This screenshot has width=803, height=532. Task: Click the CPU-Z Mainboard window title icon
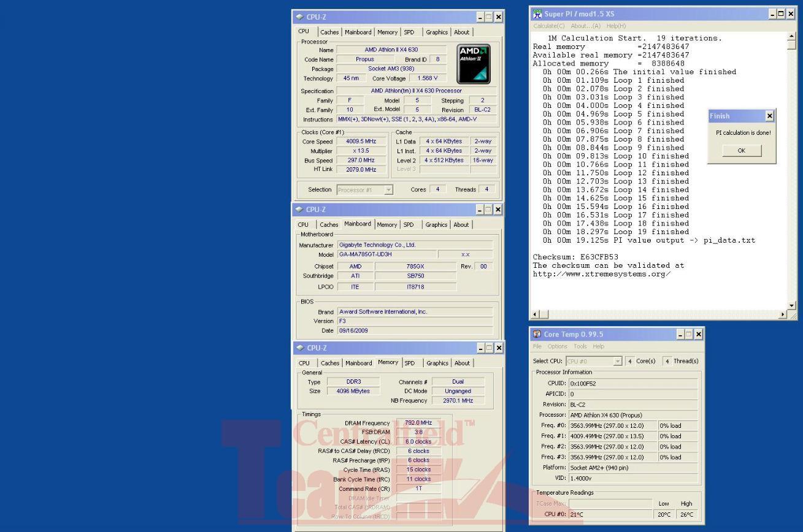[299, 210]
